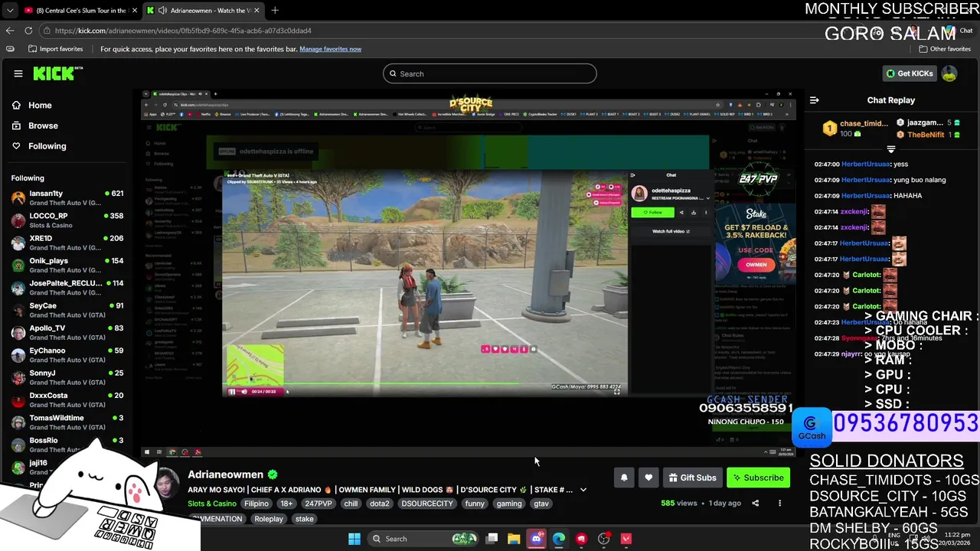Image resolution: width=980 pixels, height=551 pixels.
Task: Open the user profile avatar menu
Action: (x=949, y=73)
